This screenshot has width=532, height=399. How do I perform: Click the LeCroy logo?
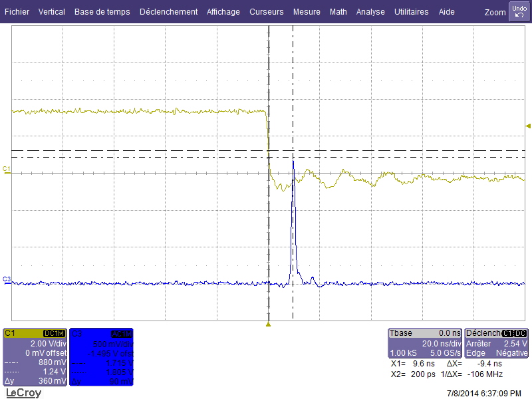coord(24,393)
